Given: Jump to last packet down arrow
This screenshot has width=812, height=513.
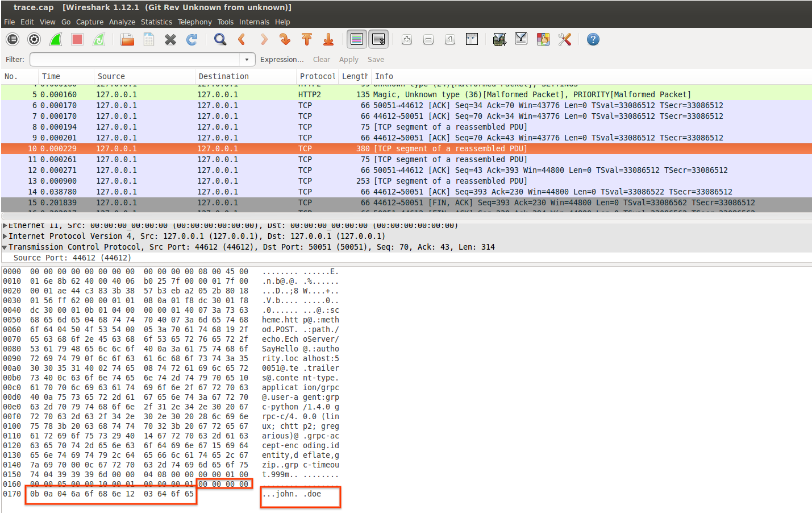Looking at the screenshot, I should (328, 39).
